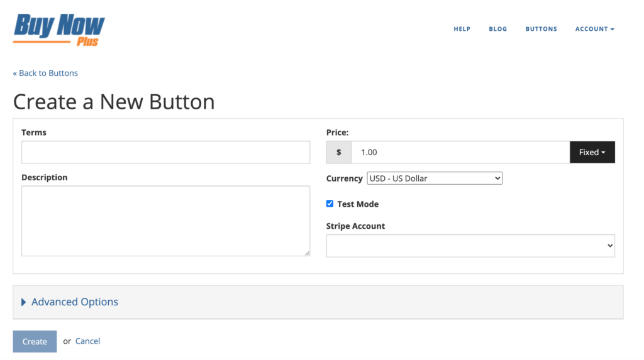Open the Fixed price type dropdown
644x360 pixels.
click(592, 152)
